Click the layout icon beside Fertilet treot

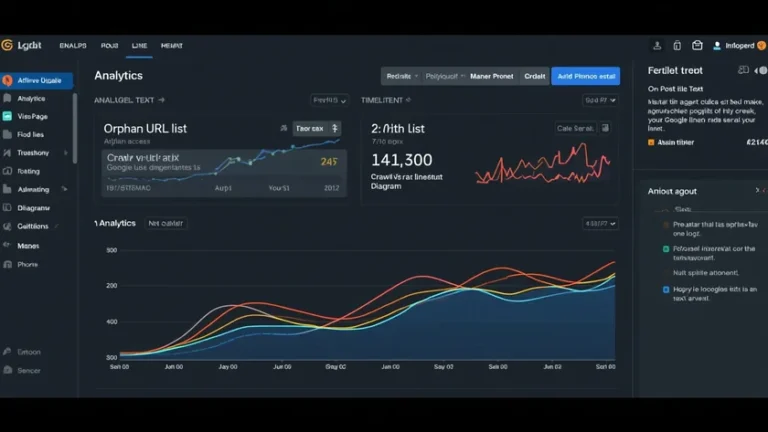743,71
